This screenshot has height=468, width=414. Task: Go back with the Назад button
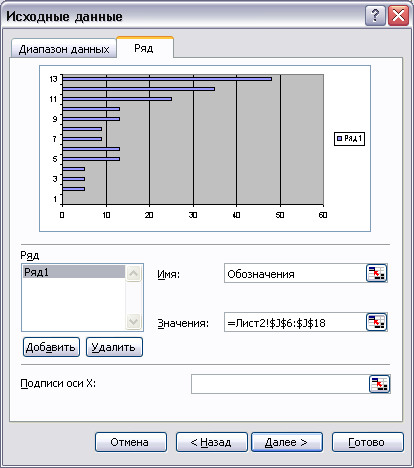click(x=211, y=442)
